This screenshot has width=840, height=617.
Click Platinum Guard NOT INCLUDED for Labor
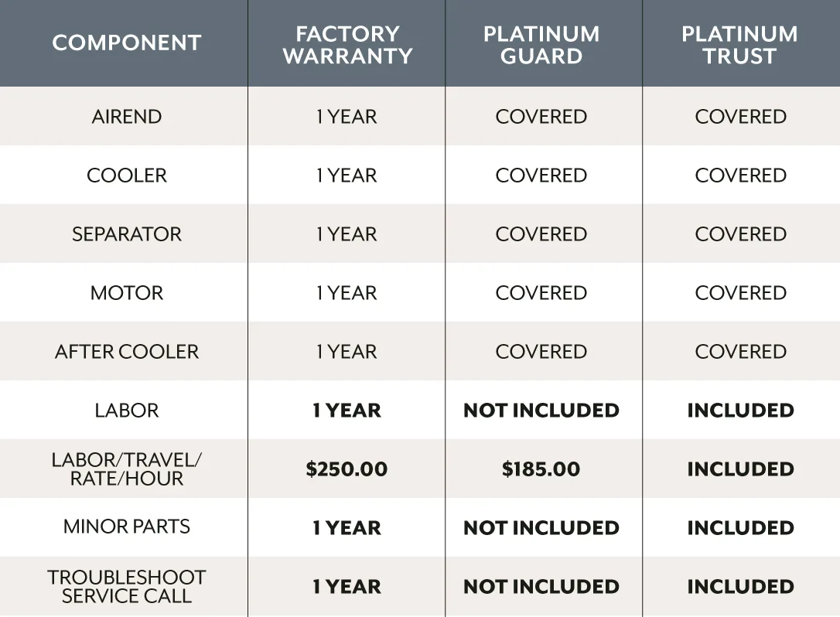click(541, 411)
